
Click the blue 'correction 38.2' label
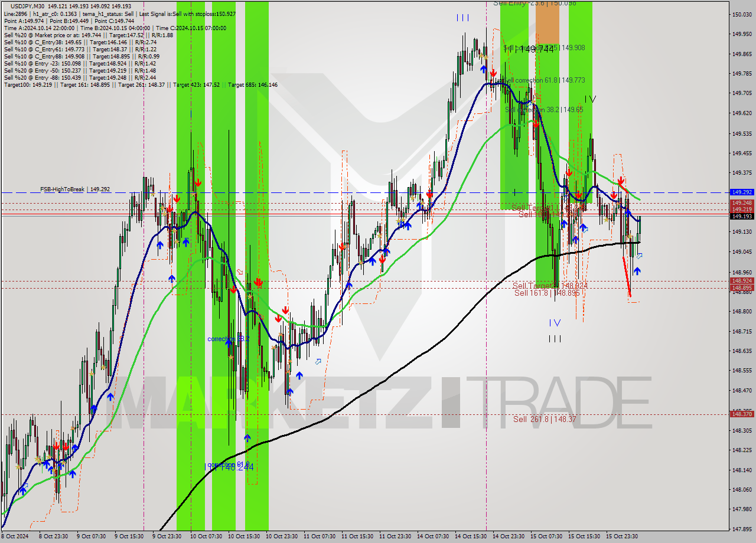click(x=229, y=339)
